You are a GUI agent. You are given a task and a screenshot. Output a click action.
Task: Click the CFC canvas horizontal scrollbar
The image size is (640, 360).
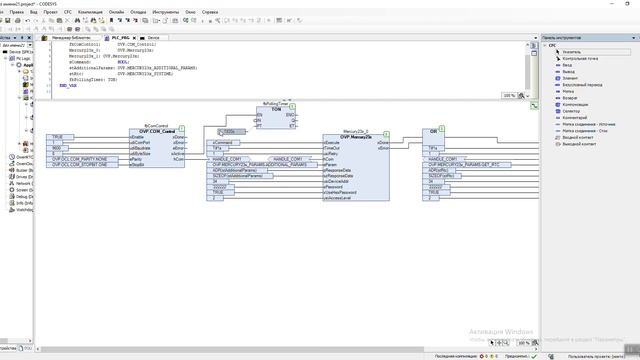pyautogui.click(x=233, y=349)
